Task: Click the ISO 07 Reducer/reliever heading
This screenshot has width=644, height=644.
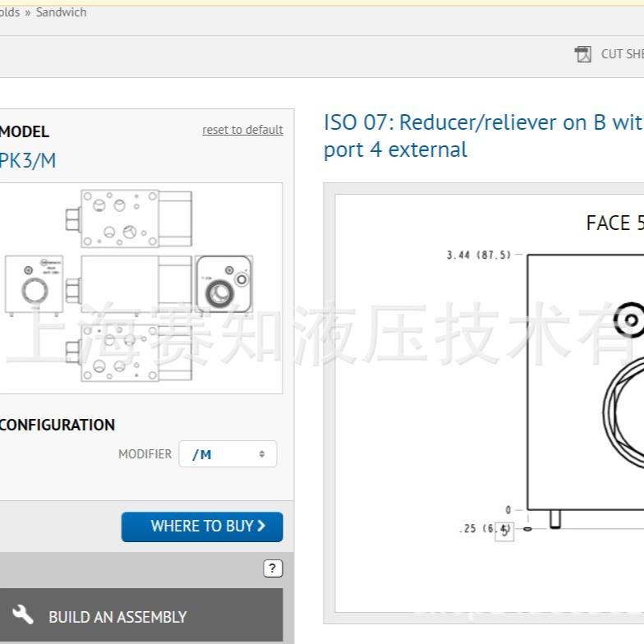Action: point(483,136)
